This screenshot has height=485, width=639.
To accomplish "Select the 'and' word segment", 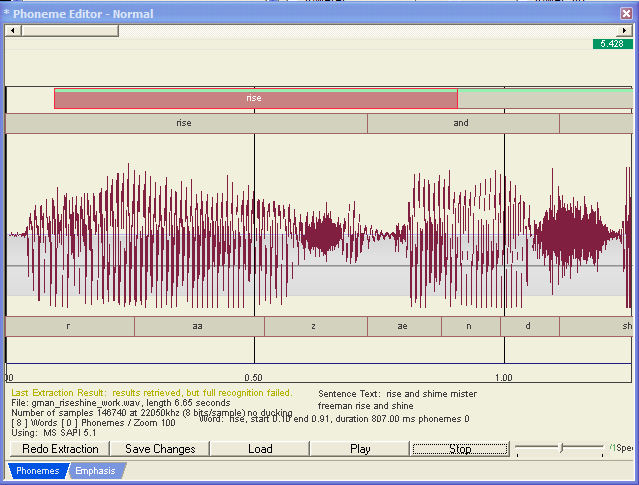I will click(463, 123).
